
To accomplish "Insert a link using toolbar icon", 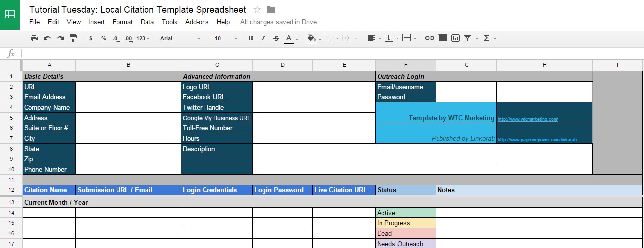I will [x=429, y=38].
